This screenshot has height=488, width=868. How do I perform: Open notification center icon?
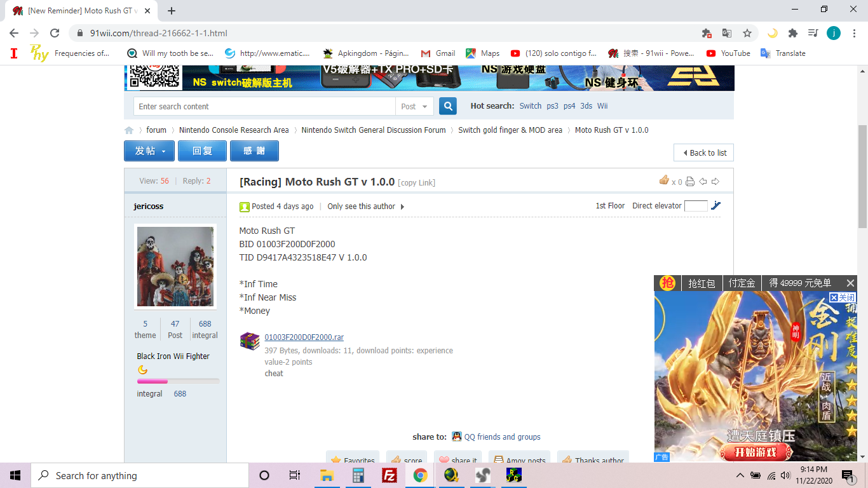(847, 475)
